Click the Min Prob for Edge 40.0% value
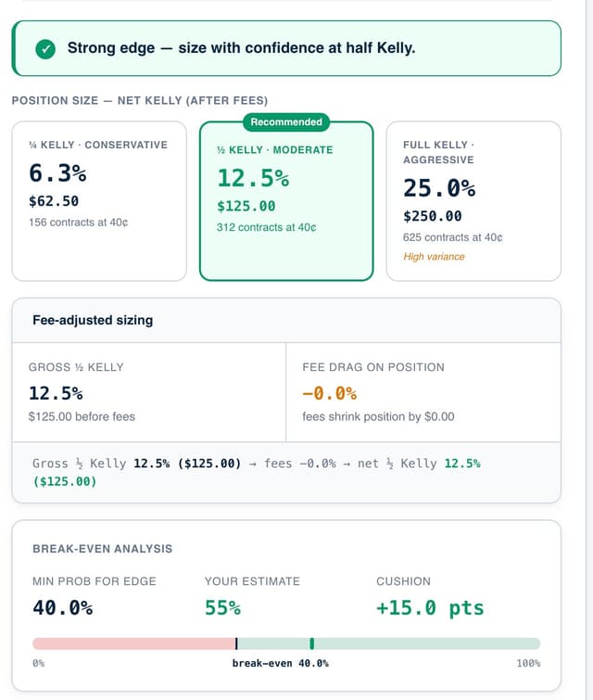This screenshot has height=700, width=593. (62, 608)
